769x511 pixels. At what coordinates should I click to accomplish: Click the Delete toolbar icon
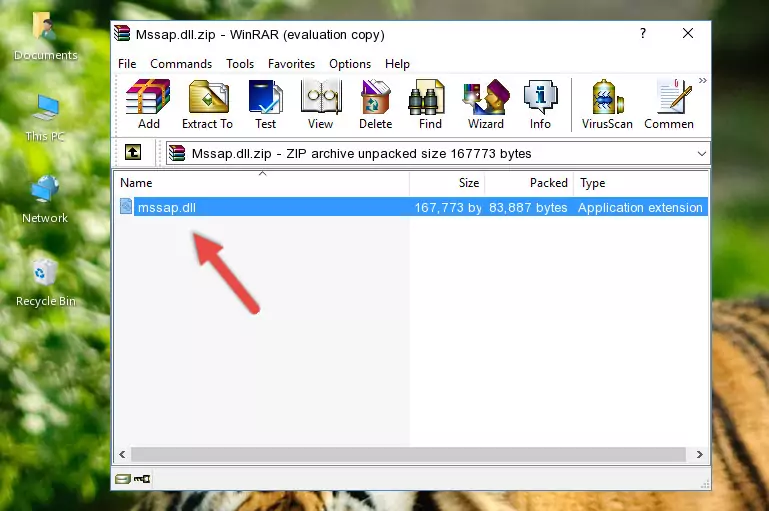[x=375, y=104]
